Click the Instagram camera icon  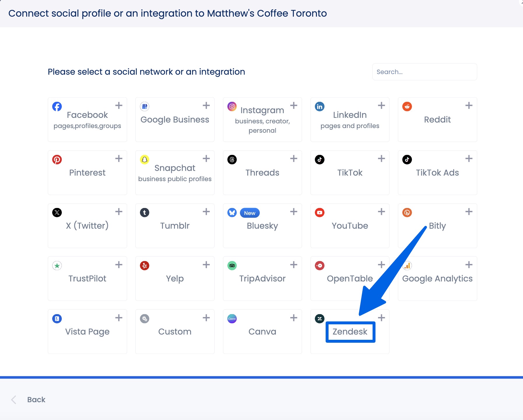pyautogui.click(x=232, y=106)
